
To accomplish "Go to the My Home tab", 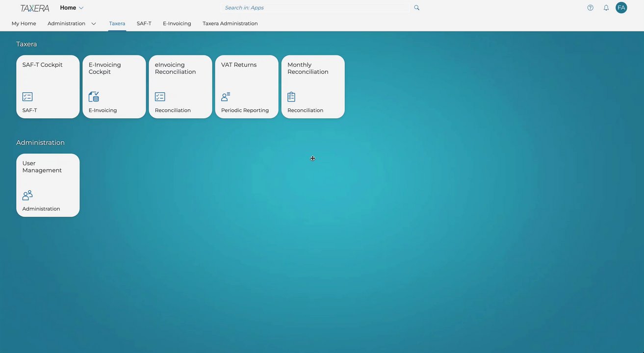I will click(x=24, y=24).
